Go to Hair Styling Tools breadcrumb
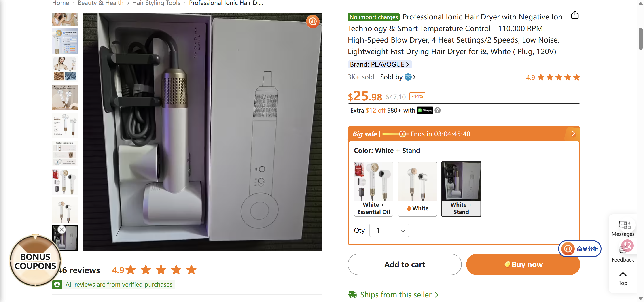Screen dimensions: 644x302 156,3
